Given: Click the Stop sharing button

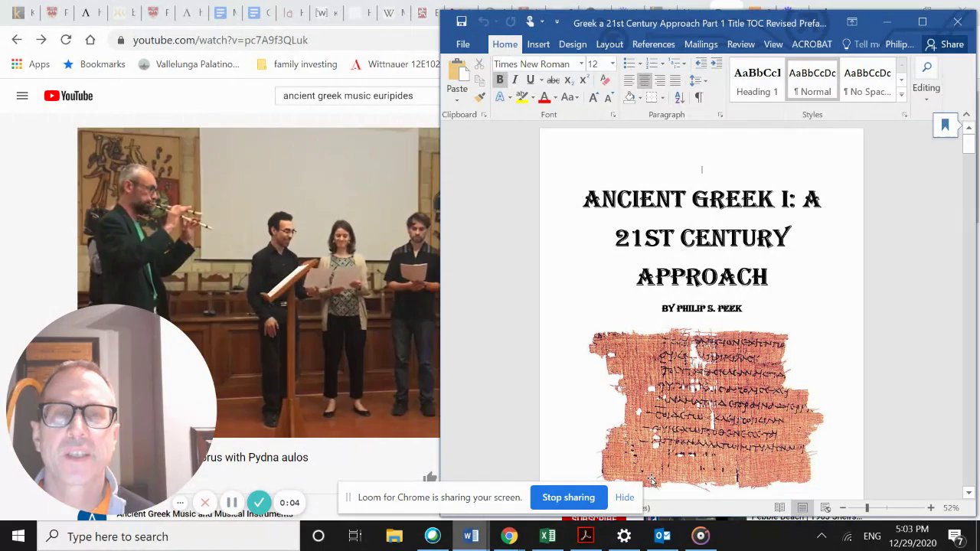Looking at the screenshot, I should click(568, 497).
